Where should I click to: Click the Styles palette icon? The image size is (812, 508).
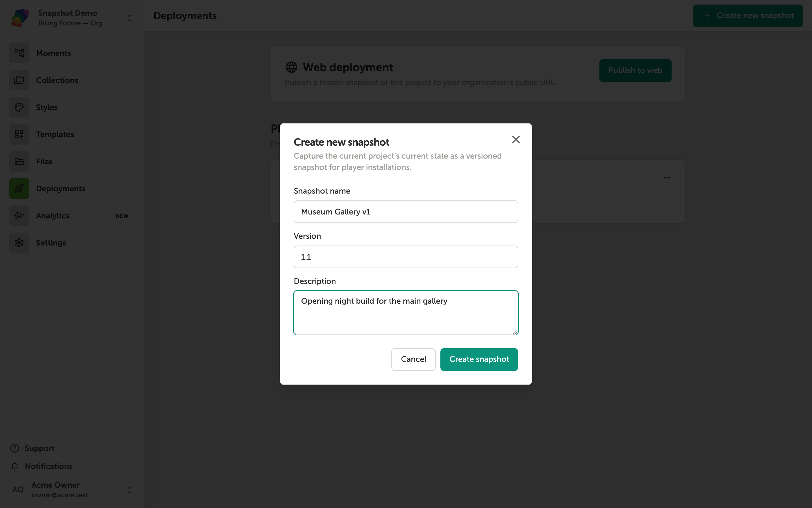[19, 107]
